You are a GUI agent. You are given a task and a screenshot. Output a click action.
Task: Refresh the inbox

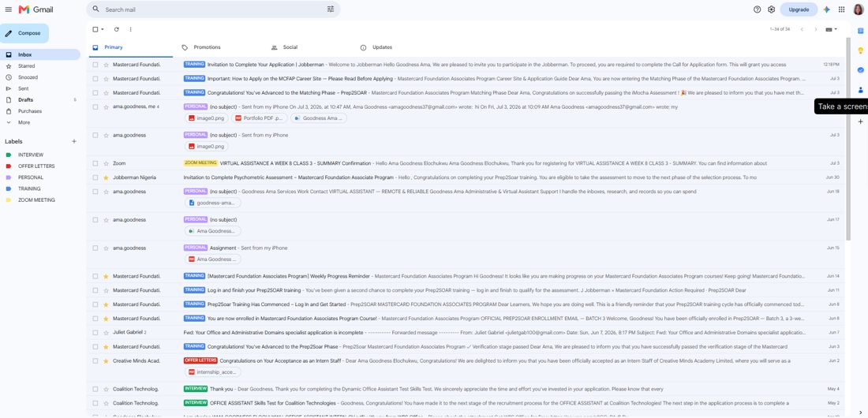(x=116, y=29)
